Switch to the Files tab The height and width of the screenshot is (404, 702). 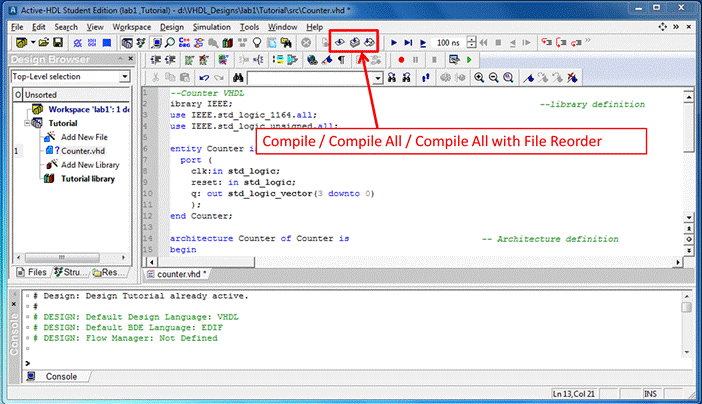click(x=32, y=272)
